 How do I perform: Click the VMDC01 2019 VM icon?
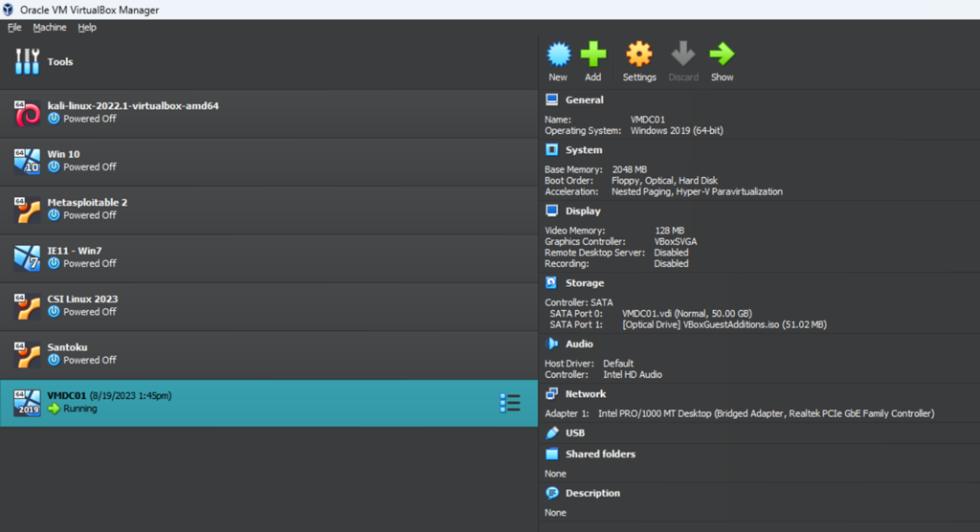tap(27, 403)
